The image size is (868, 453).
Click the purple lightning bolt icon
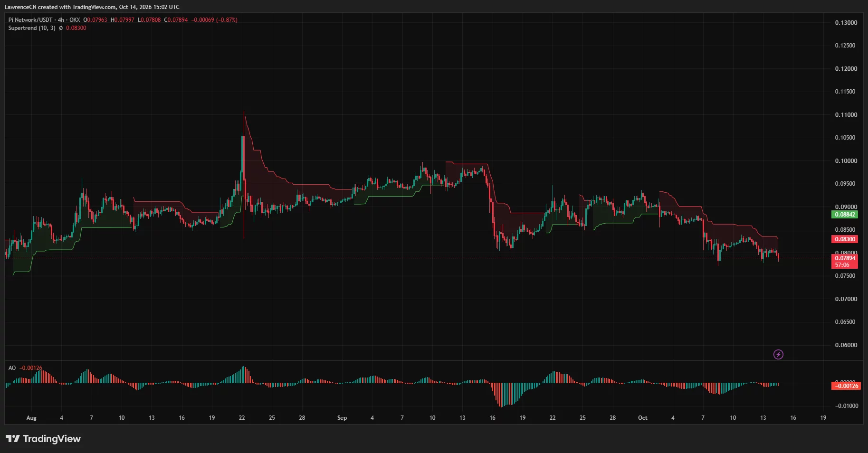778,354
